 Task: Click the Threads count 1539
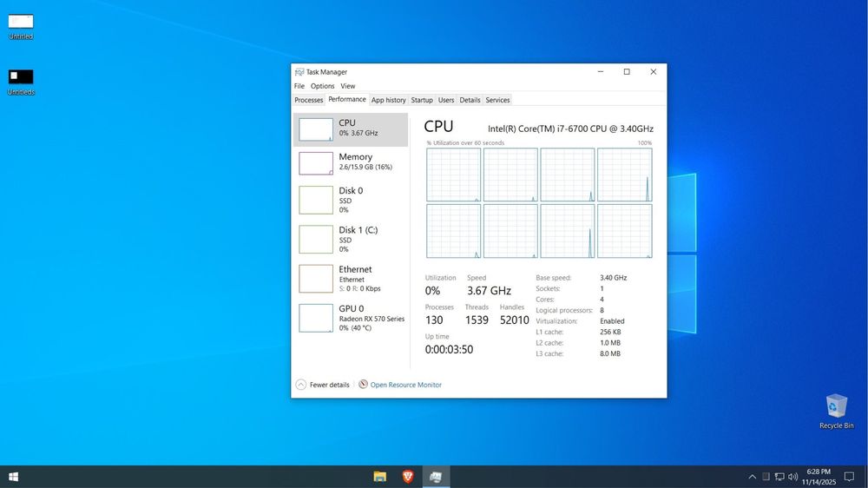[x=477, y=320]
